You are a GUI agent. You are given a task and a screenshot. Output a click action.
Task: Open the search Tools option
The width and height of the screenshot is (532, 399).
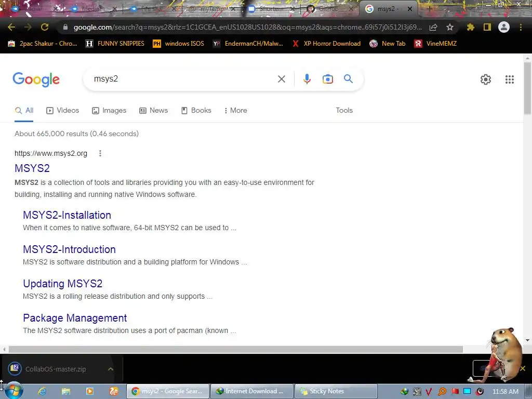tap(344, 110)
